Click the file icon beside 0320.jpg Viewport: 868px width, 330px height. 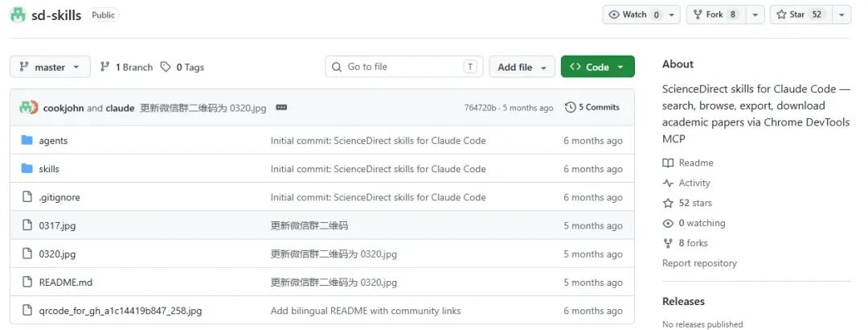pos(27,254)
